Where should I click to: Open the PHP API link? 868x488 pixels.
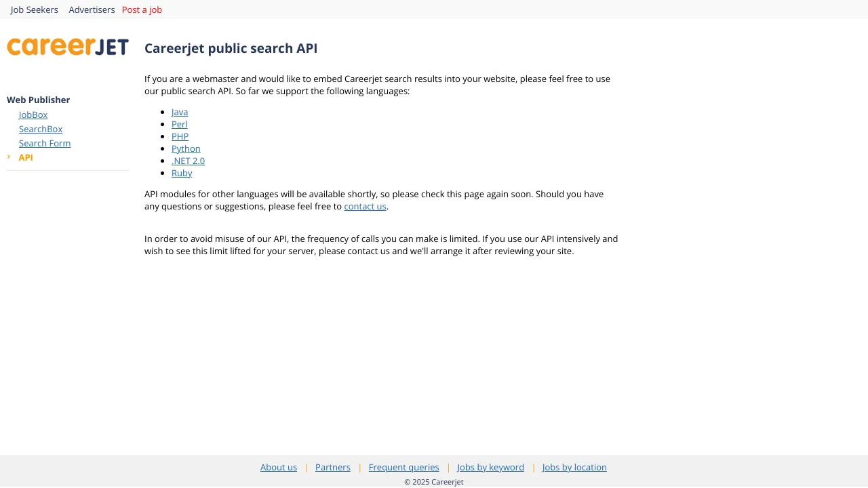coord(180,136)
